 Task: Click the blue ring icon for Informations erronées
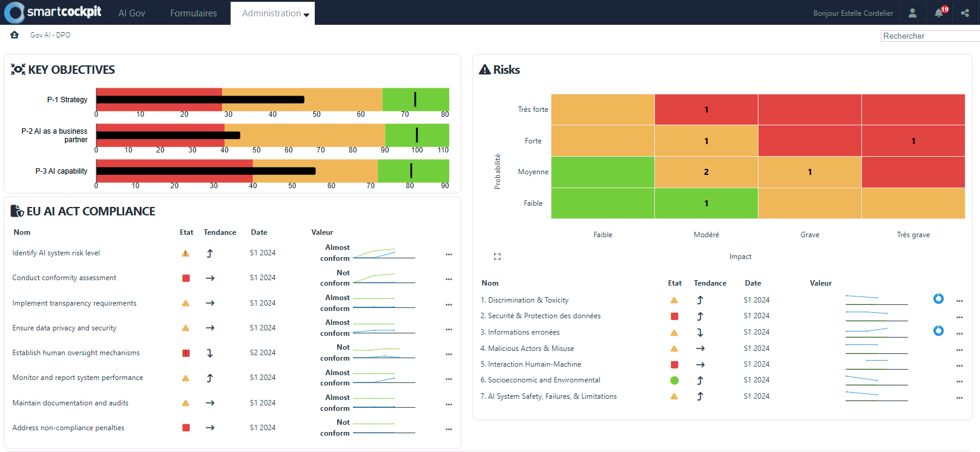[938, 330]
